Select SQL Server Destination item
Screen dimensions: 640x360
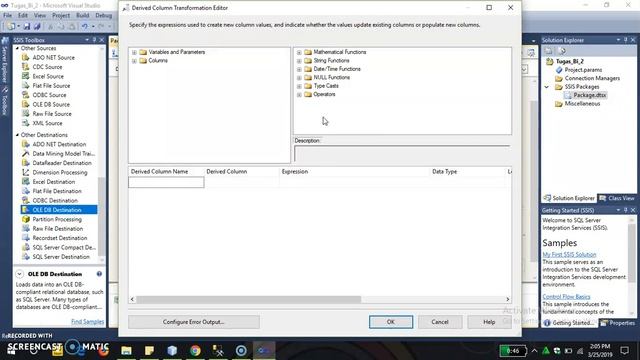coord(61,257)
